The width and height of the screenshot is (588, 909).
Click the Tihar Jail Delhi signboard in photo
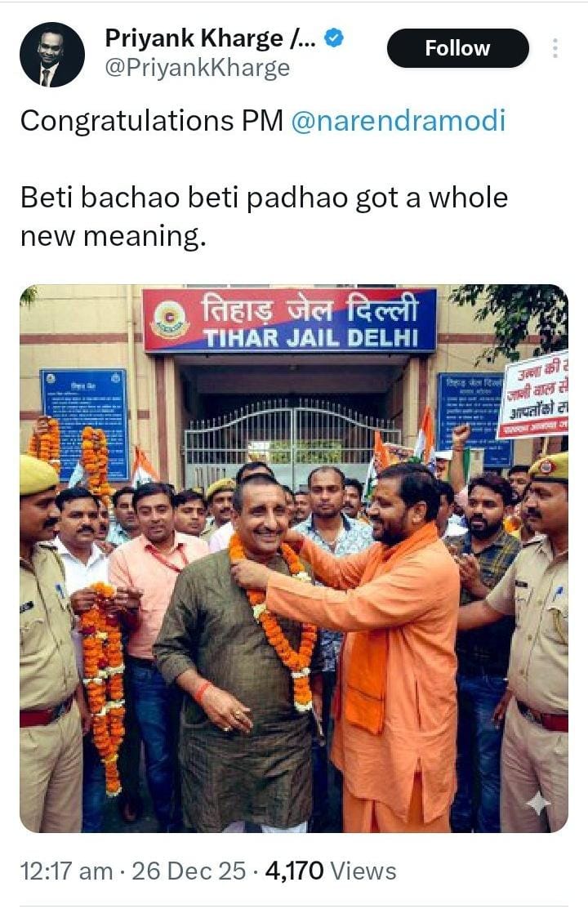tap(289, 320)
